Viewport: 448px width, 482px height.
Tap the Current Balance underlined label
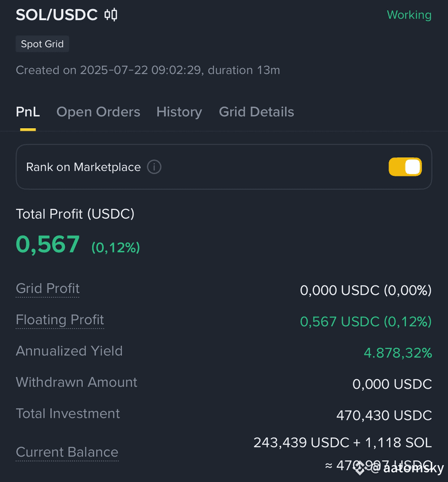coord(67,452)
